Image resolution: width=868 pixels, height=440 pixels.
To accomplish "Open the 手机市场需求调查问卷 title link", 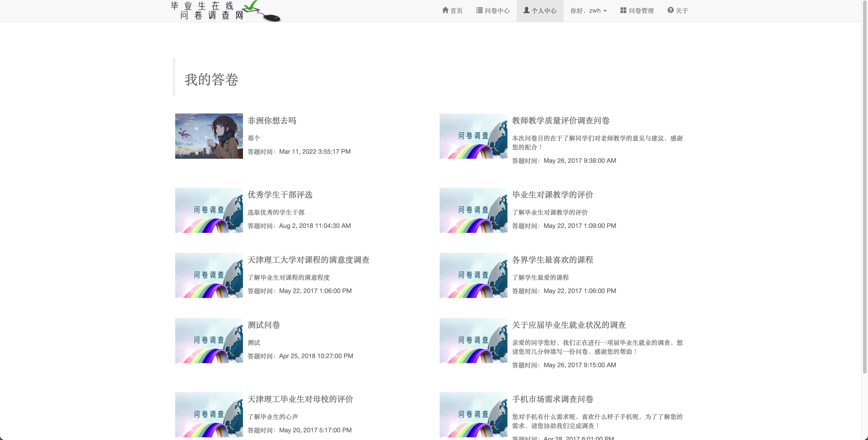I will pyautogui.click(x=552, y=399).
